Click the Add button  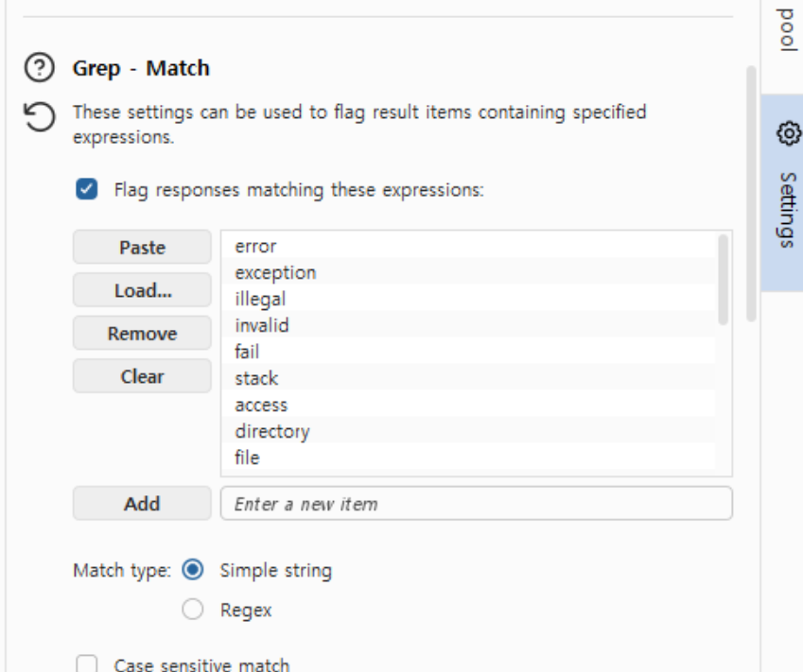[142, 504]
